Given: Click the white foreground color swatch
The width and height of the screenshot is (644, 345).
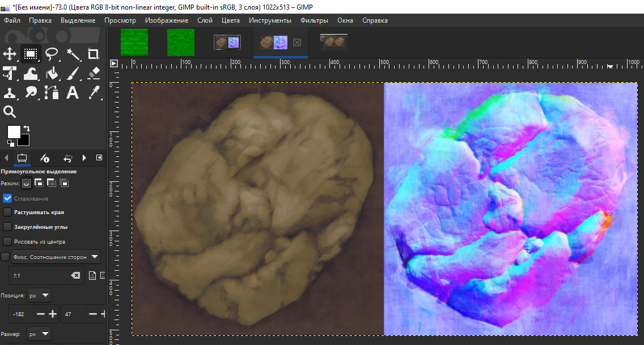Looking at the screenshot, I should tap(14, 133).
